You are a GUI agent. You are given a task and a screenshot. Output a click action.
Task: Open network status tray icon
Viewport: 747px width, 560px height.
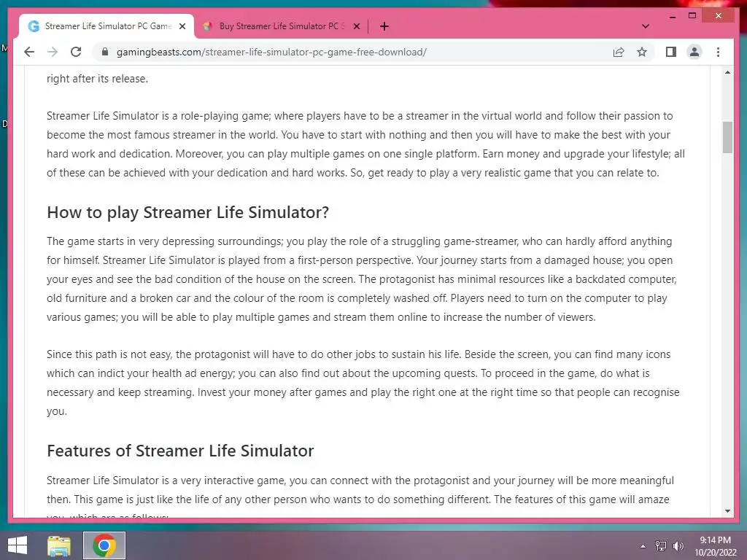click(x=661, y=546)
